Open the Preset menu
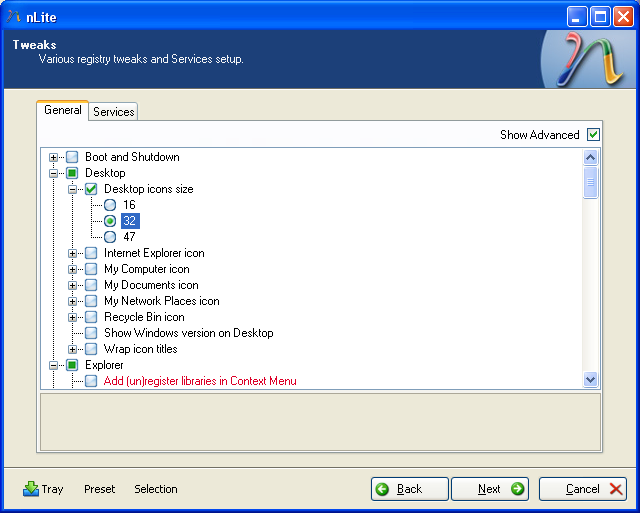640x513 pixels. tap(100, 489)
